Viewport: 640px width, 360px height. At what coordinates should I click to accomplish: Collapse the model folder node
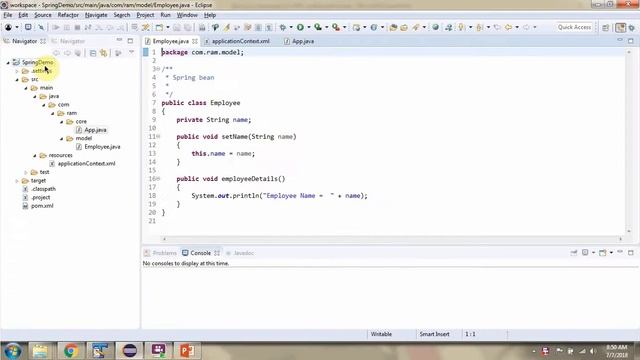click(x=62, y=138)
